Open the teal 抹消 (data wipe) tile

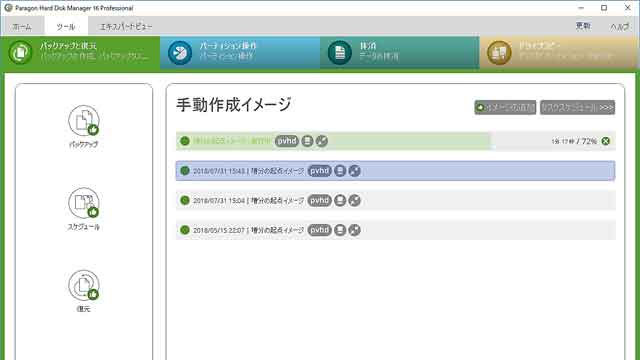tap(400, 53)
